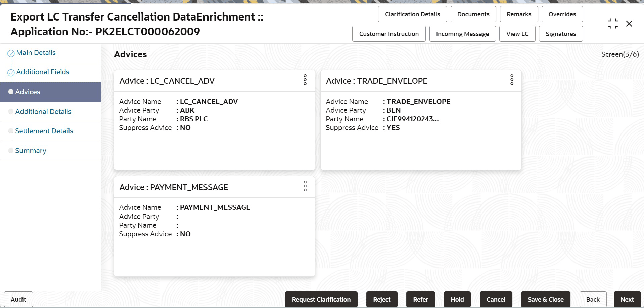Open Clarification Details

[412, 14]
